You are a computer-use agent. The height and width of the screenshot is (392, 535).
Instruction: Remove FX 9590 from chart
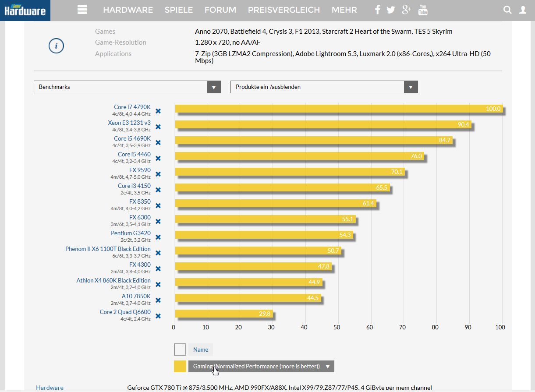coord(158,174)
